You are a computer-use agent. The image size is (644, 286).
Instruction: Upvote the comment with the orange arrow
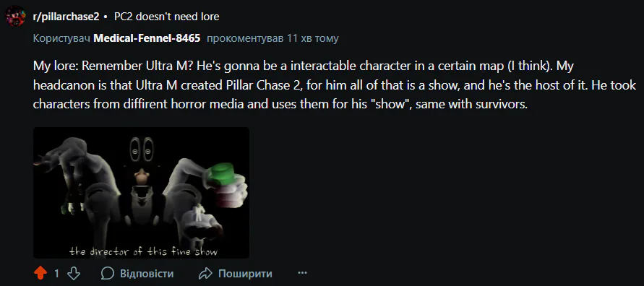pyautogui.click(x=40, y=273)
